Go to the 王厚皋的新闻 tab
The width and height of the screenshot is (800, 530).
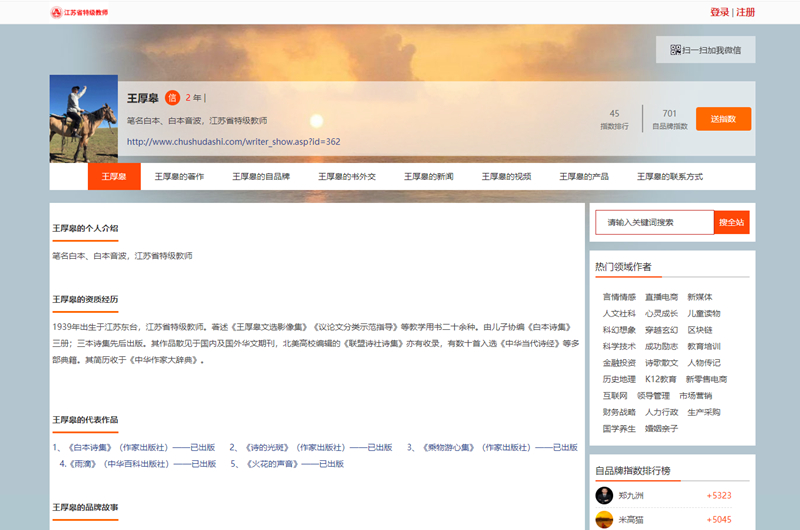(x=429, y=176)
